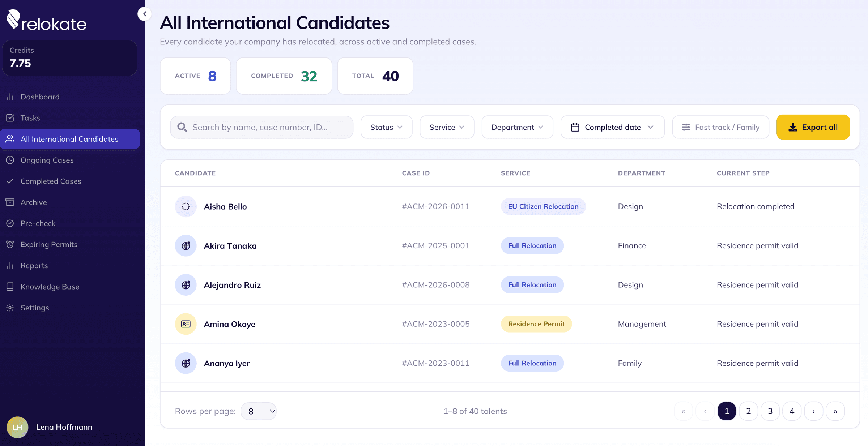Go to page 3 of results
The image size is (868, 446).
[x=770, y=411]
